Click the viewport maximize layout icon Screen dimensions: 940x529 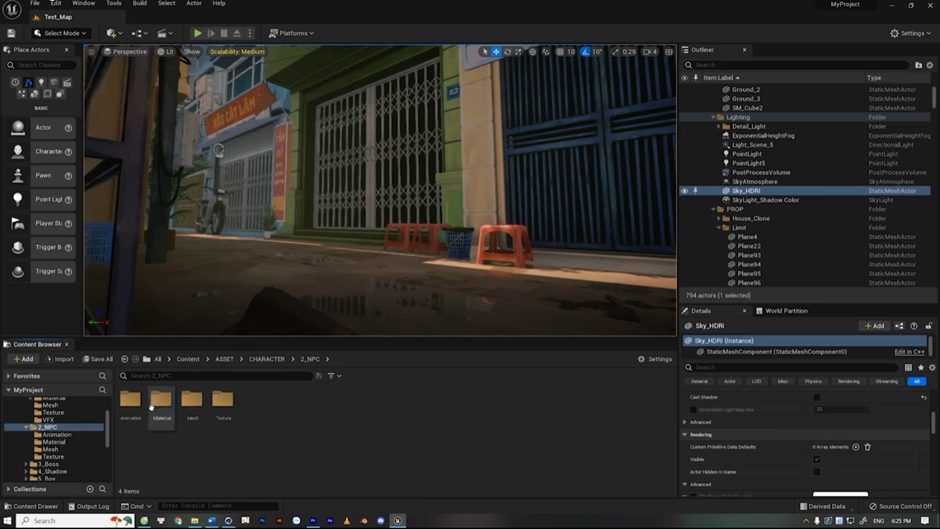[666, 52]
